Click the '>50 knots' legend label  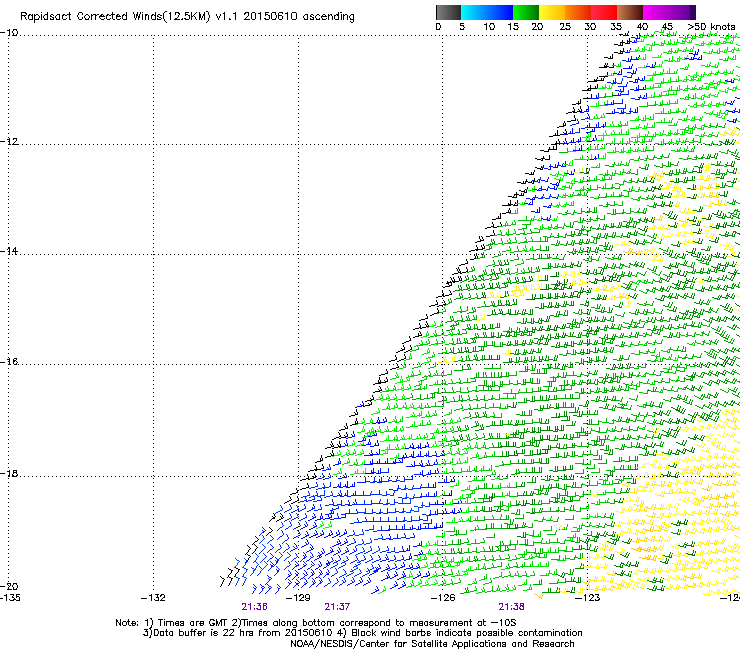click(711, 27)
